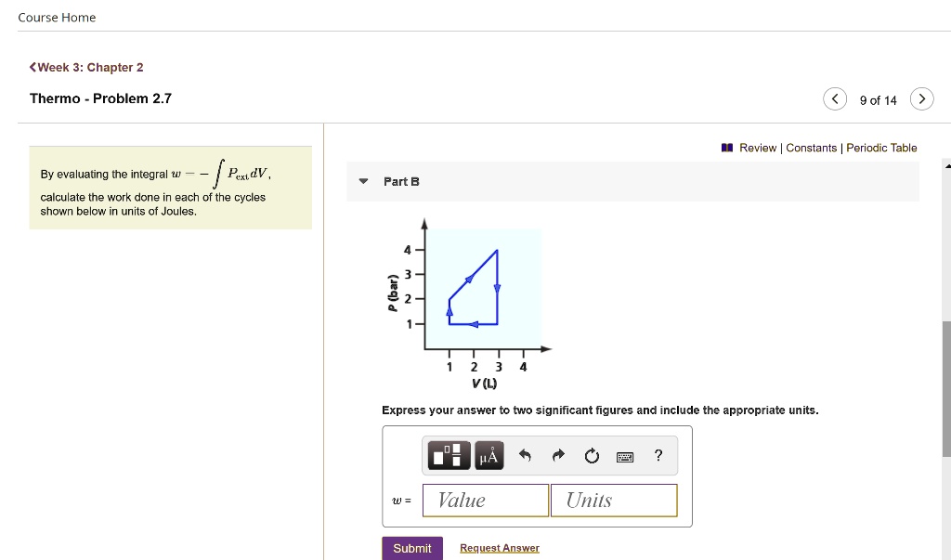This screenshot has height=560, width=951.
Task: Open the Review link
Action: click(x=757, y=148)
